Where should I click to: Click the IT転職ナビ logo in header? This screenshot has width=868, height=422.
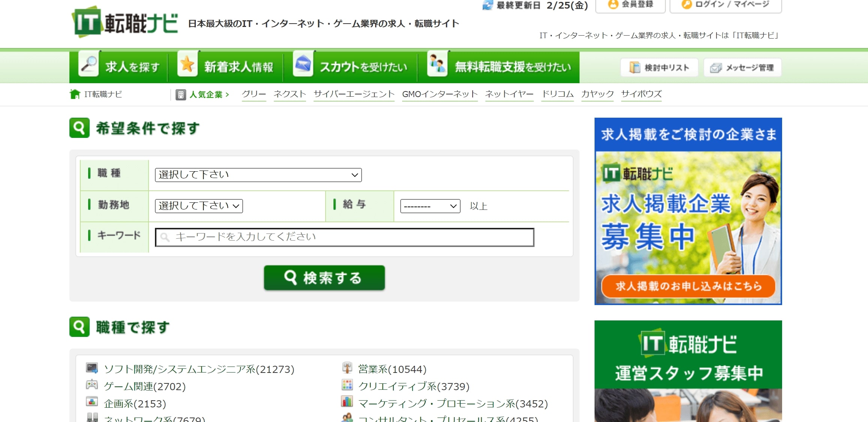point(125,22)
